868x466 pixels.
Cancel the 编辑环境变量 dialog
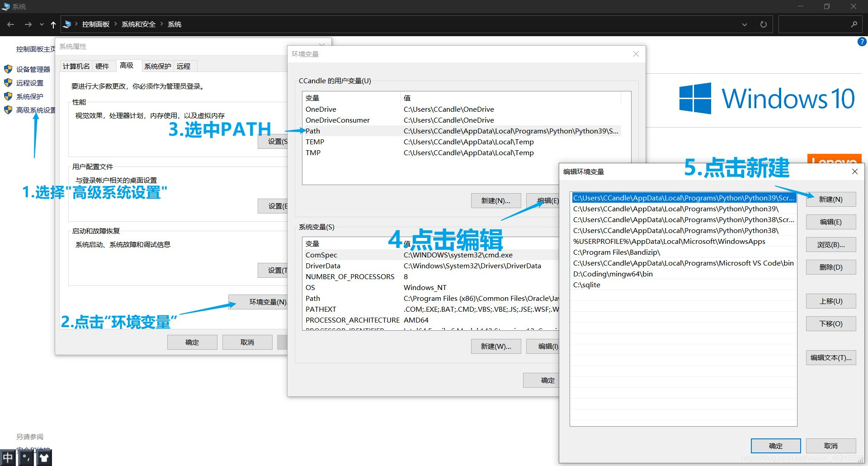point(831,446)
